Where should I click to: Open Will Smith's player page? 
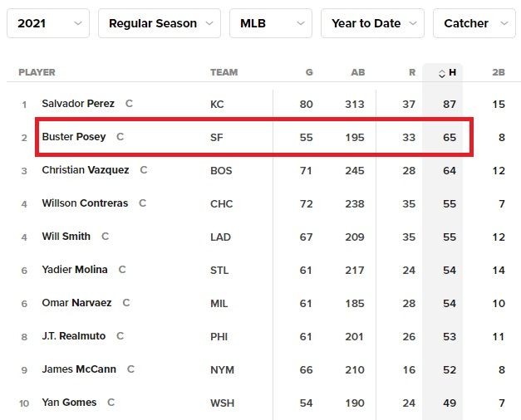[66, 237]
